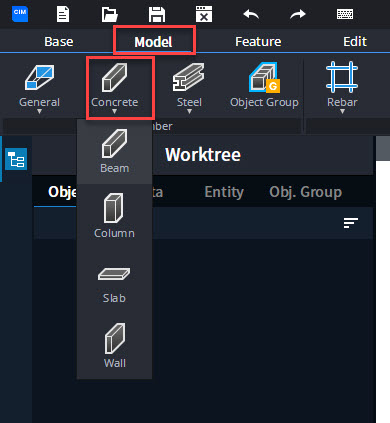Choose Slab from the Concrete dropdown
This screenshot has width=390, height=423.
(114, 281)
